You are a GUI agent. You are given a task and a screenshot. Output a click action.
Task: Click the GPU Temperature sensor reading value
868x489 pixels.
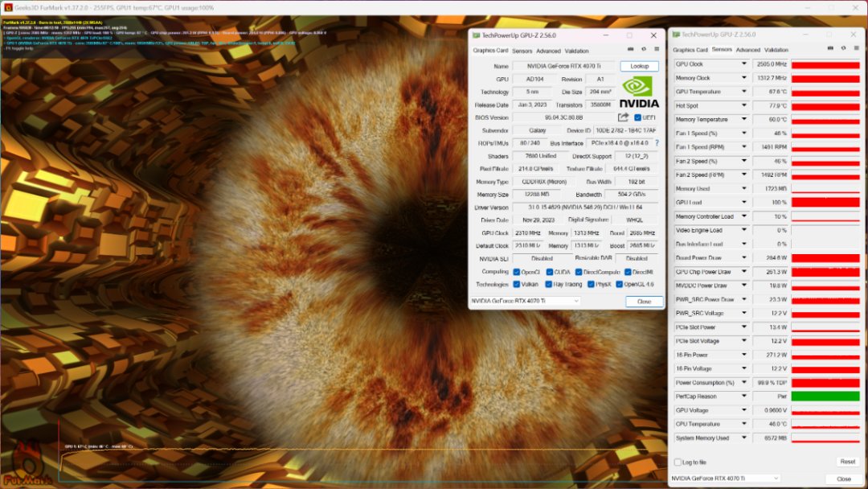770,92
